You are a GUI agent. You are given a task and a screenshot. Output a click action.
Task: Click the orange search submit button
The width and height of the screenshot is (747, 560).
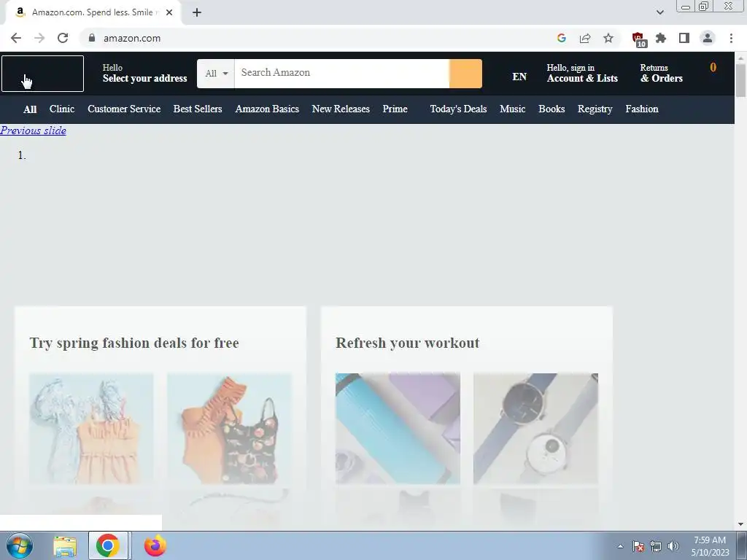pyautogui.click(x=465, y=74)
